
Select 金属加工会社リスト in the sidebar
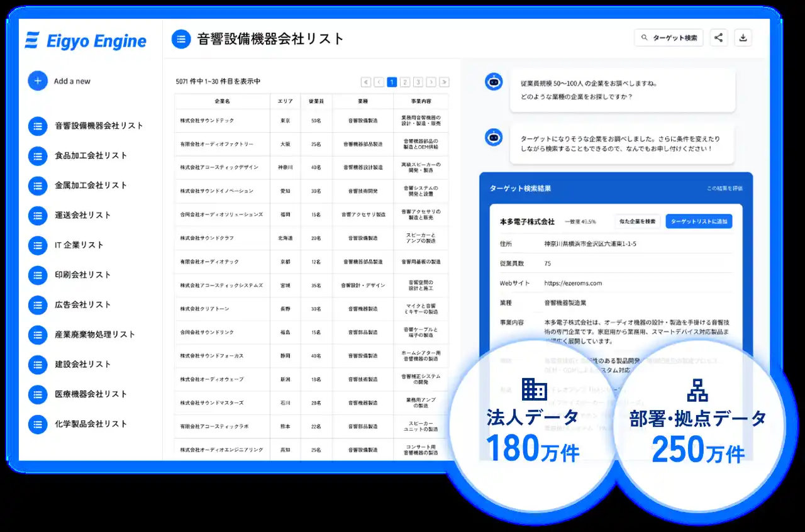coord(91,185)
